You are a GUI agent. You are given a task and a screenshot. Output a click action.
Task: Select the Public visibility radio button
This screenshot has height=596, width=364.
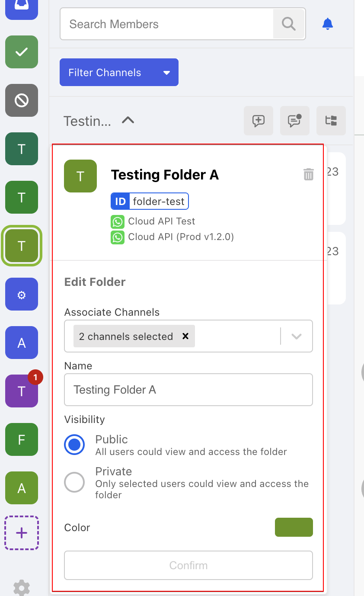click(x=74, y=445)
